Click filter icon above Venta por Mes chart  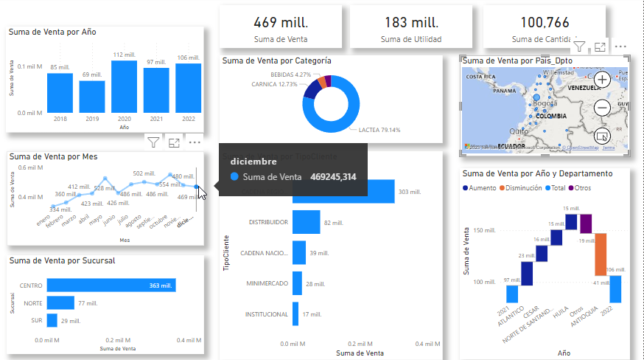point(153,142)
